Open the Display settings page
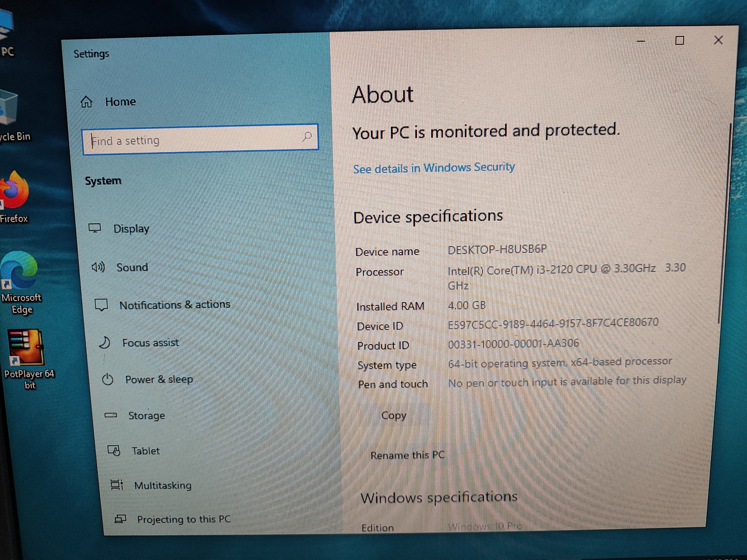Viewport: 747px width, 560px height. (118, 229)
